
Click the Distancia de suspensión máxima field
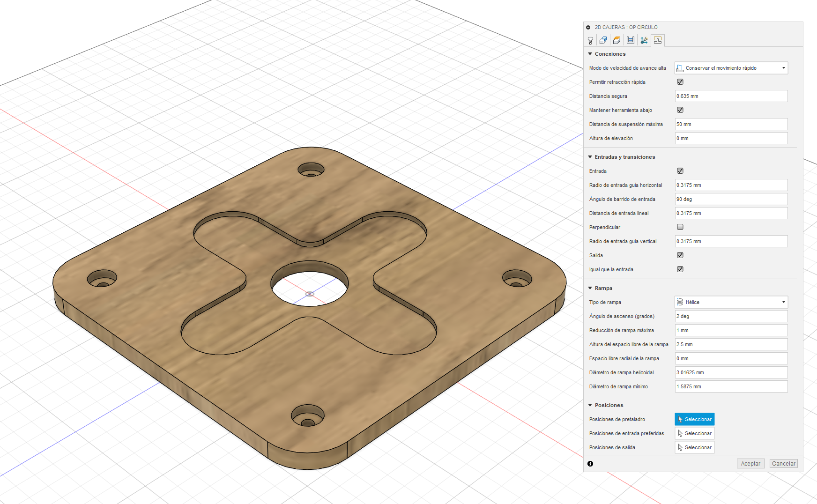pos(731,124)
